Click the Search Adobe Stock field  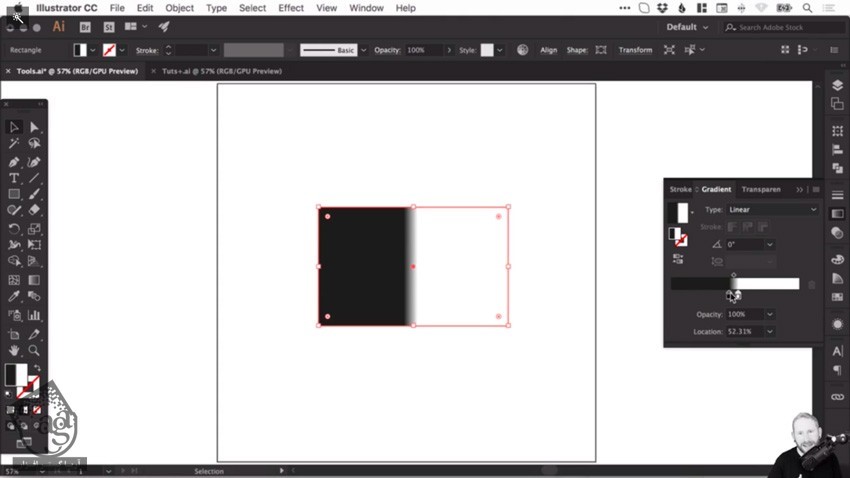coord(784,27)
